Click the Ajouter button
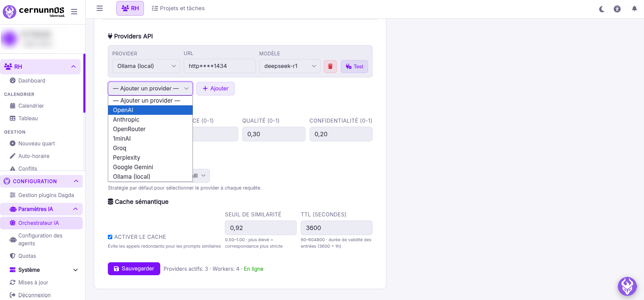This screenshot has width=644, height=300. click(215, 89)
